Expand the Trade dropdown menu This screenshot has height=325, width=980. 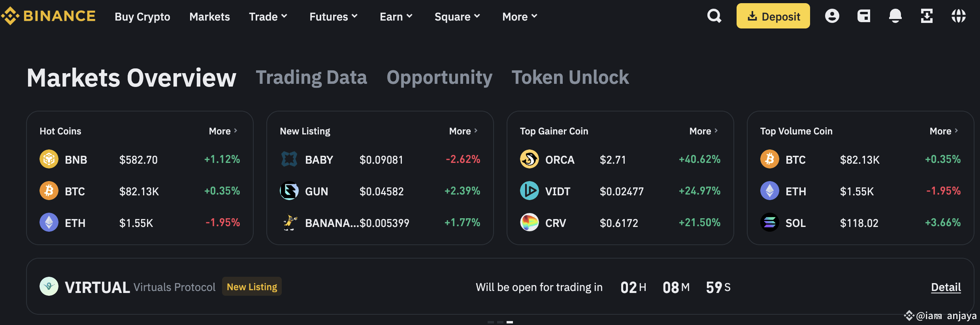click(x=268, y=17)
